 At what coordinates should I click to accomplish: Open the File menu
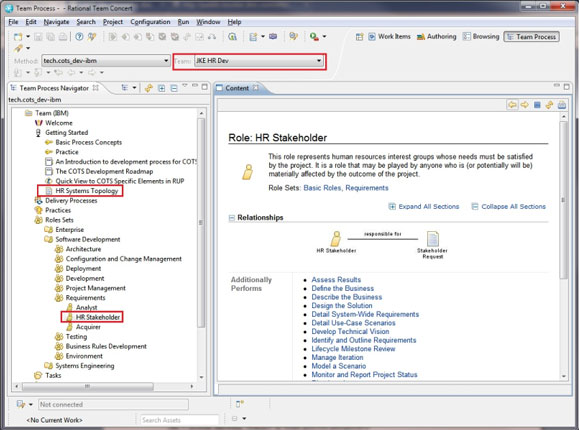coord(13,22)
